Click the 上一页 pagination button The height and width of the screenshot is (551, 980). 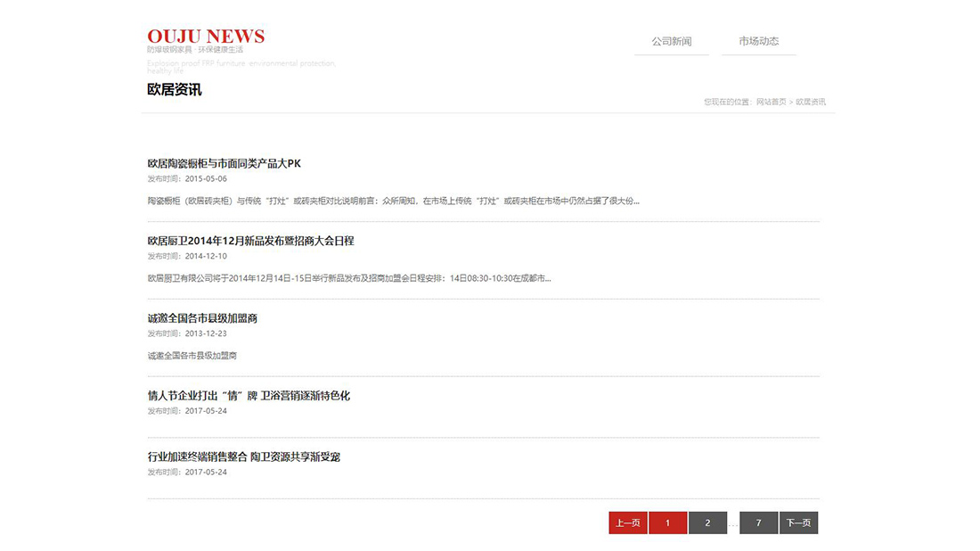pos(628,522)
